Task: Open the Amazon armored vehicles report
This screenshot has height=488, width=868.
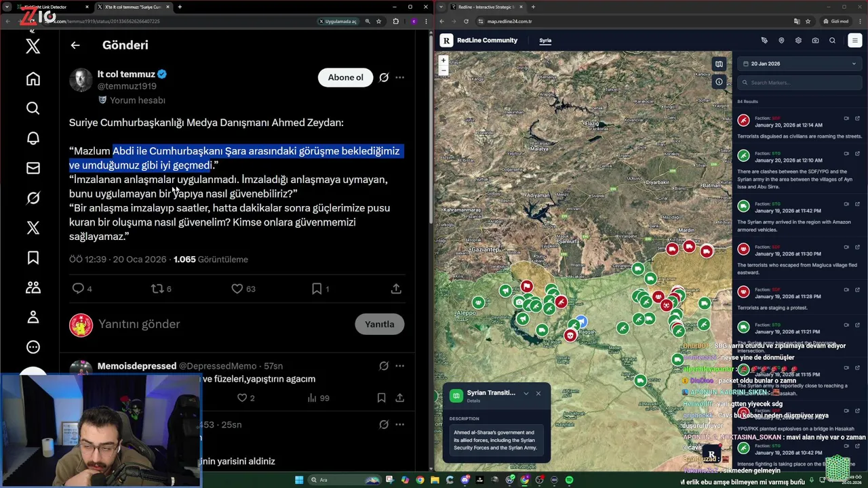Action: (800, 217)
